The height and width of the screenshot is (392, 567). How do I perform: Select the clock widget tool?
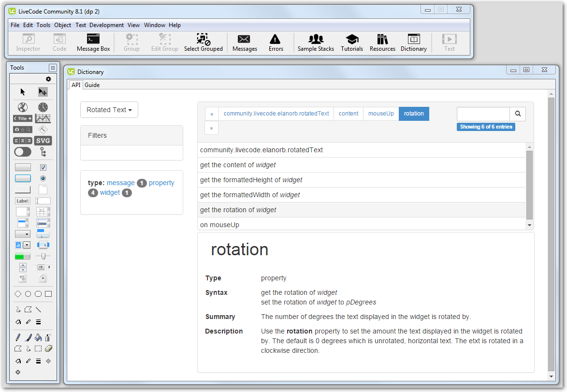[43, 107]
